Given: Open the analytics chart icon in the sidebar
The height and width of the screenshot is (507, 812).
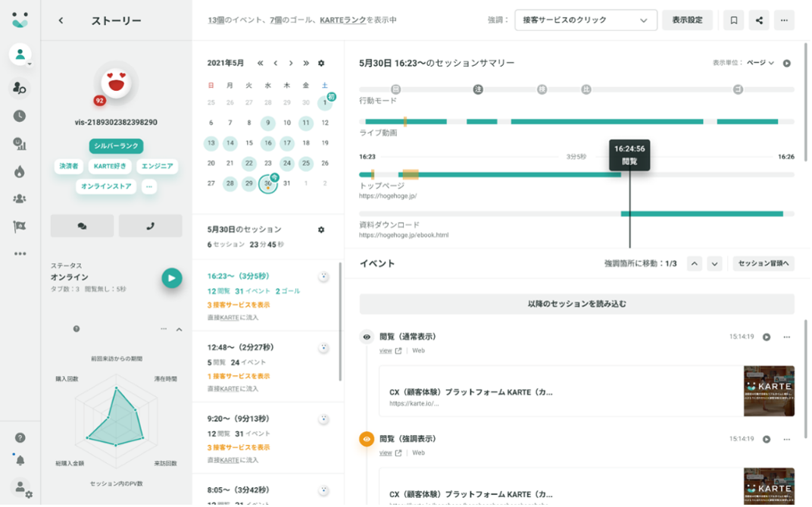Looking at the screenshot, I should 20,144.
